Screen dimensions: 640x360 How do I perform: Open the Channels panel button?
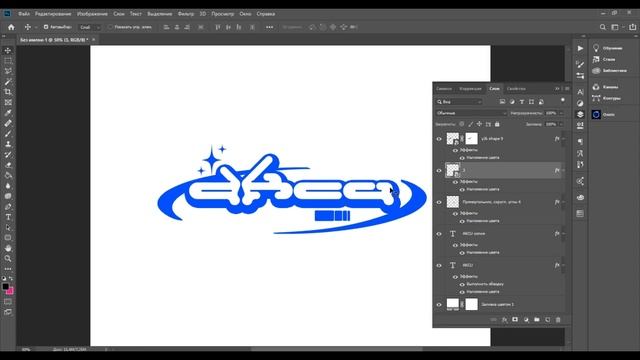coord(605,87)
